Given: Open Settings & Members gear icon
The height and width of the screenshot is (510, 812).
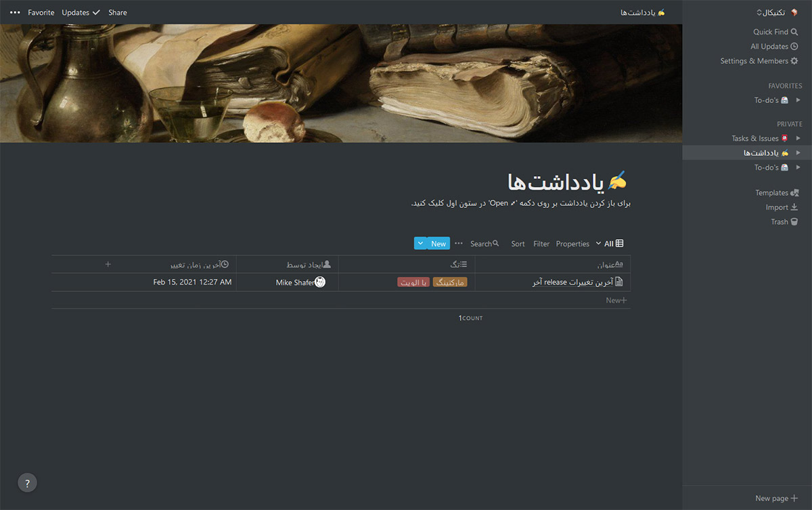Looking at the screenshot, I should (x=759, y=60).
